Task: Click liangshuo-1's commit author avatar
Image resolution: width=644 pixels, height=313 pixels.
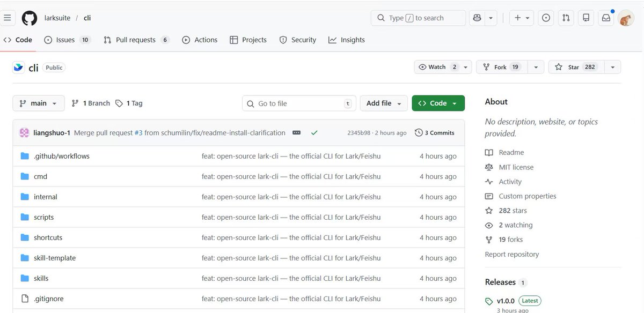Action: pyautogui.click(x=24, y=133)
